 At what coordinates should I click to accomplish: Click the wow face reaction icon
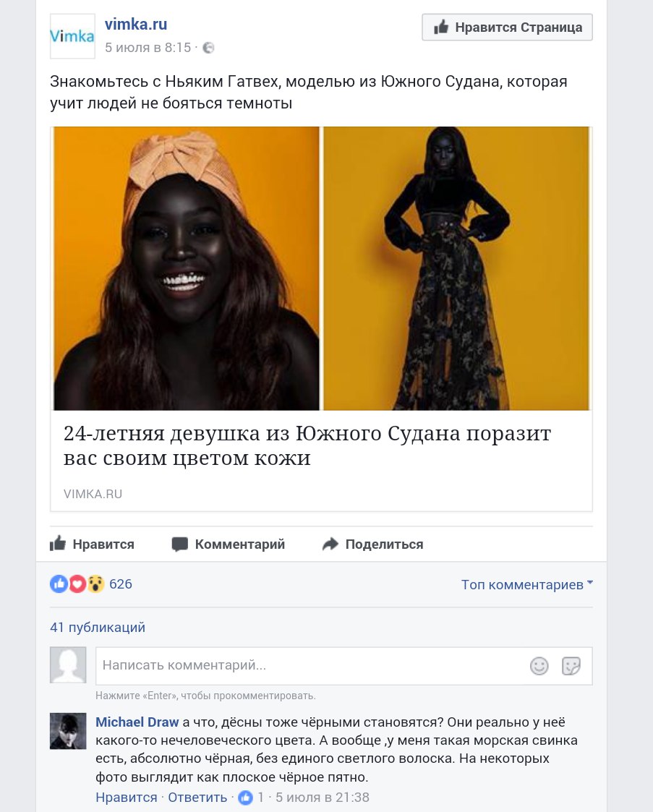point(95,584)
